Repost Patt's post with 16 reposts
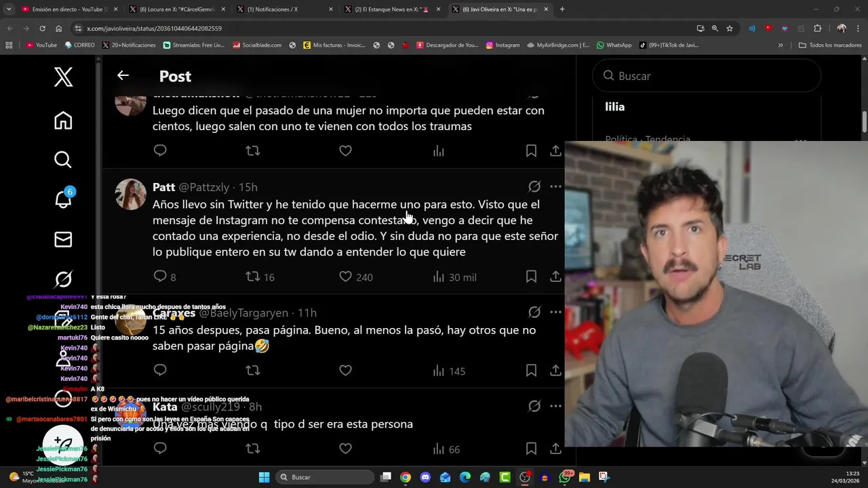This screenshot has height=488, width=868. (252, 277)
